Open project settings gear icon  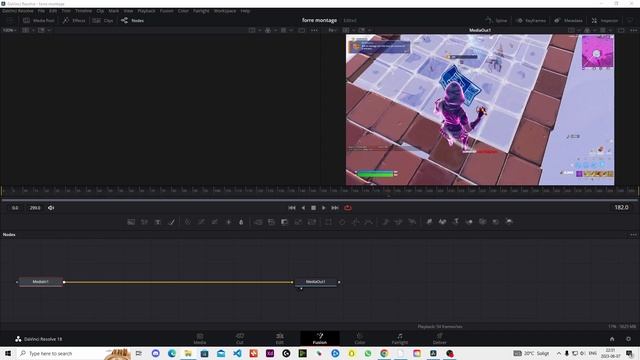[x=628, y=339]
